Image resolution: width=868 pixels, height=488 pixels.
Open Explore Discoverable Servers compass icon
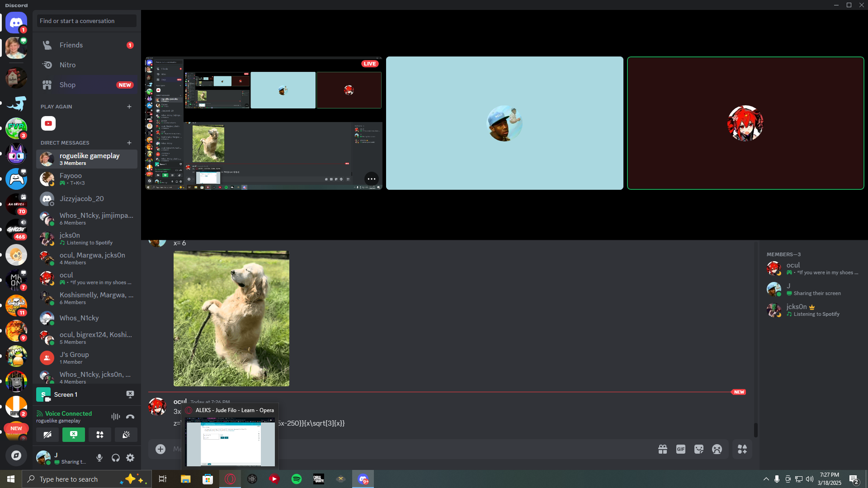(16, 455)
